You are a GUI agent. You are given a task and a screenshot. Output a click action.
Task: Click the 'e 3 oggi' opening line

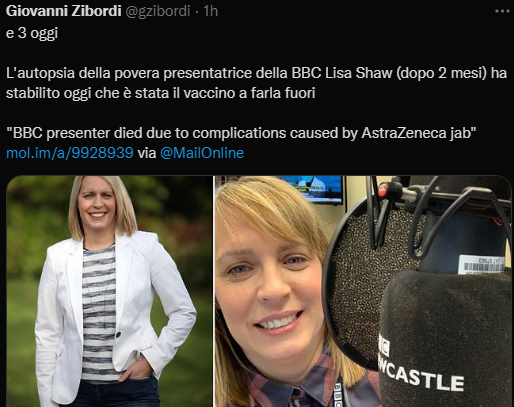click(x=32, y=33)
